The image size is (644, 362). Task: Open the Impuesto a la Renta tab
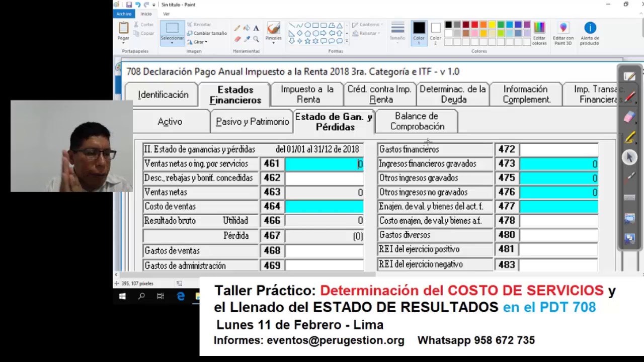[307, 94]
